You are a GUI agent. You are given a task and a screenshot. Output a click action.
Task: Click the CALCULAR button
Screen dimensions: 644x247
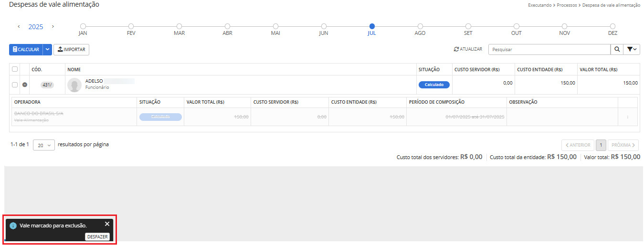coord(26,49)
